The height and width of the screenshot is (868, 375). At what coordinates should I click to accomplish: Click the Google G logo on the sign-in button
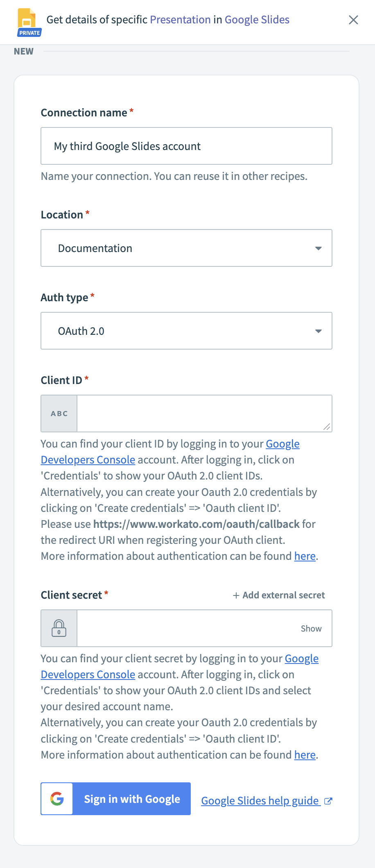pos(57,798)
